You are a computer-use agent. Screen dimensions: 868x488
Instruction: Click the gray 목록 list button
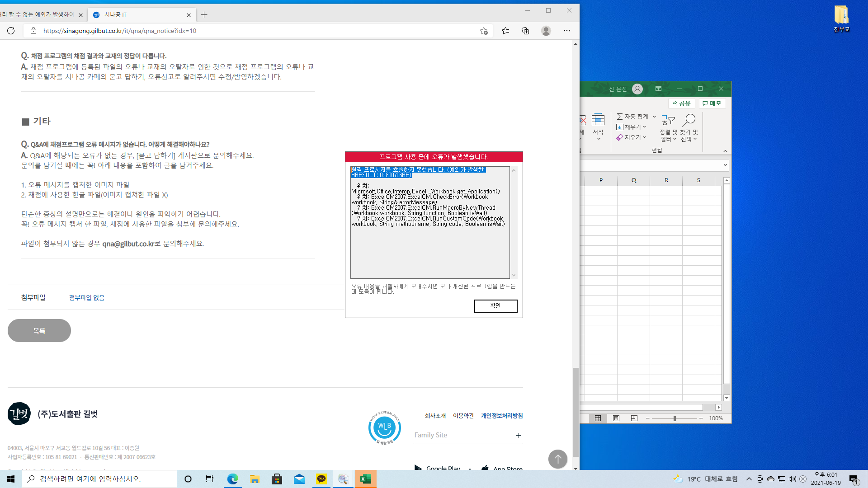(x=39, y=331)
